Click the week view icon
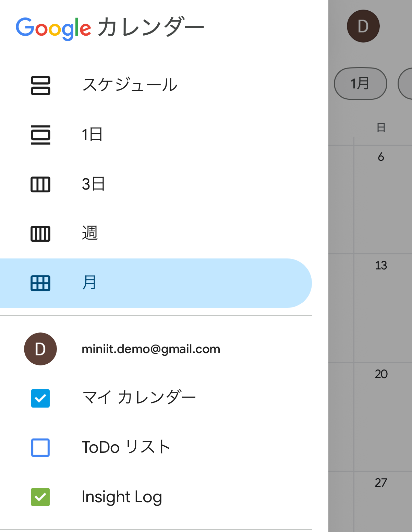 [40, 234]
